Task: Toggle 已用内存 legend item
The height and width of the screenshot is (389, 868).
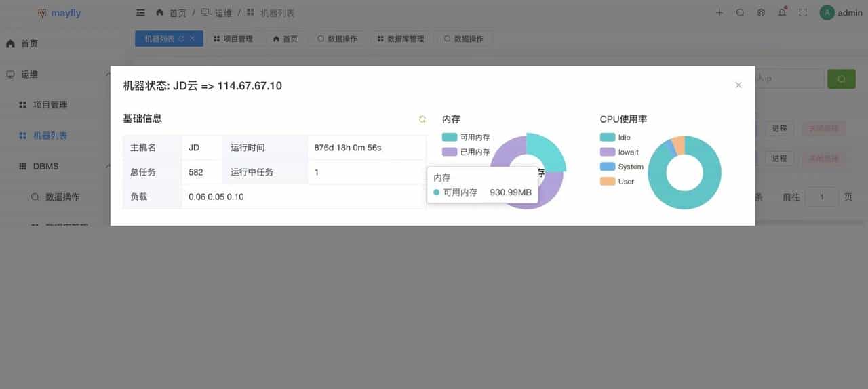Action: click(466, 152)
